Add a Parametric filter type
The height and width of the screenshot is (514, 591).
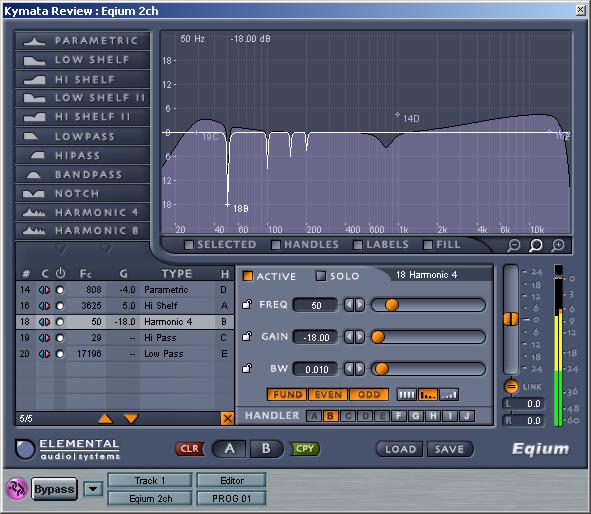pos(82,41)
